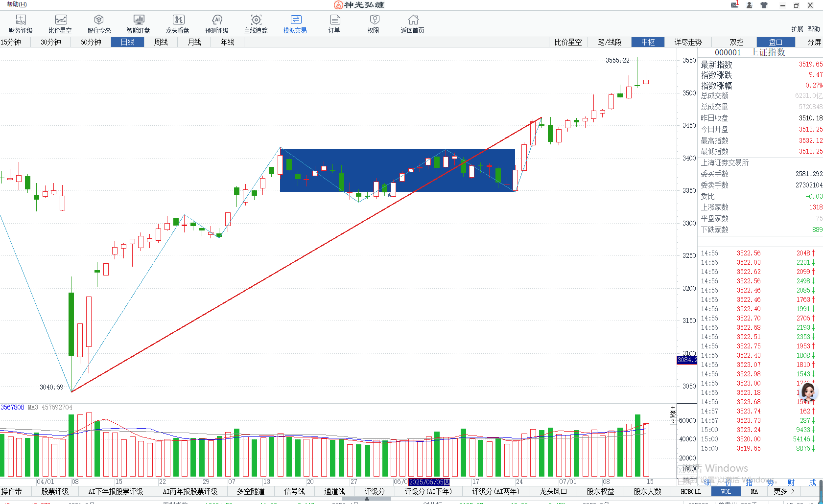The image size is (823, 504).
Task: Select the HCBOLL indicator tab
Action: [691, 491]
